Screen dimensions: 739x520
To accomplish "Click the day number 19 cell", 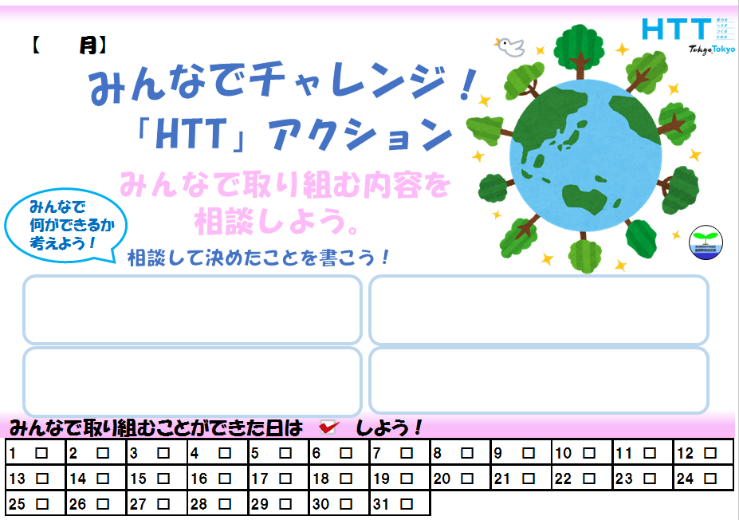I will [x=400, y=479].
